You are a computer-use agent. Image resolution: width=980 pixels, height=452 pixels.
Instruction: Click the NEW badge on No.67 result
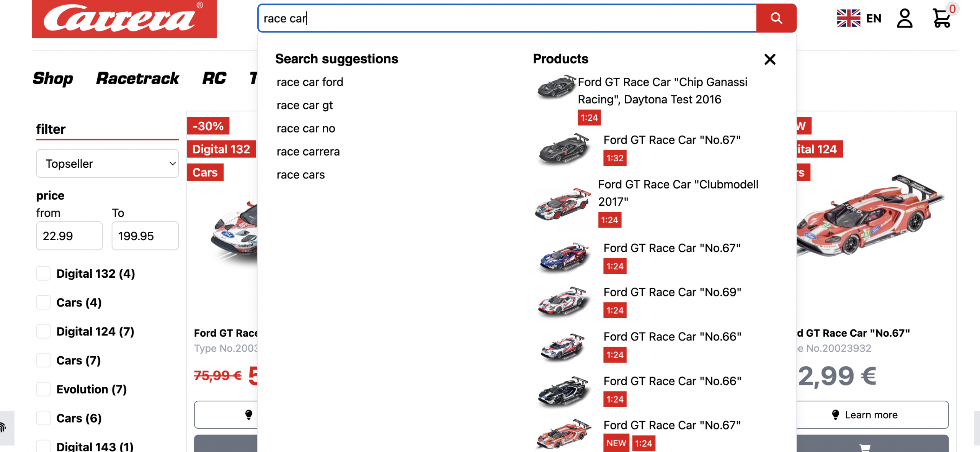[x=616, y=443]
